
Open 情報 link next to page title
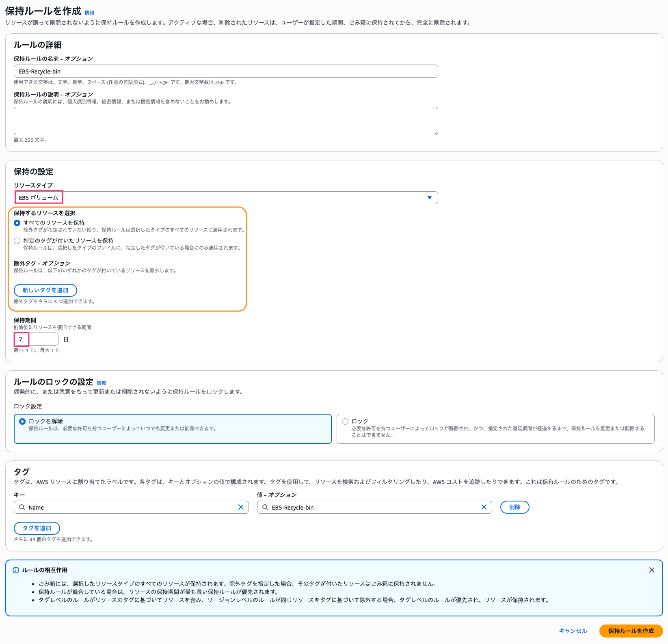tap(89, 13)
